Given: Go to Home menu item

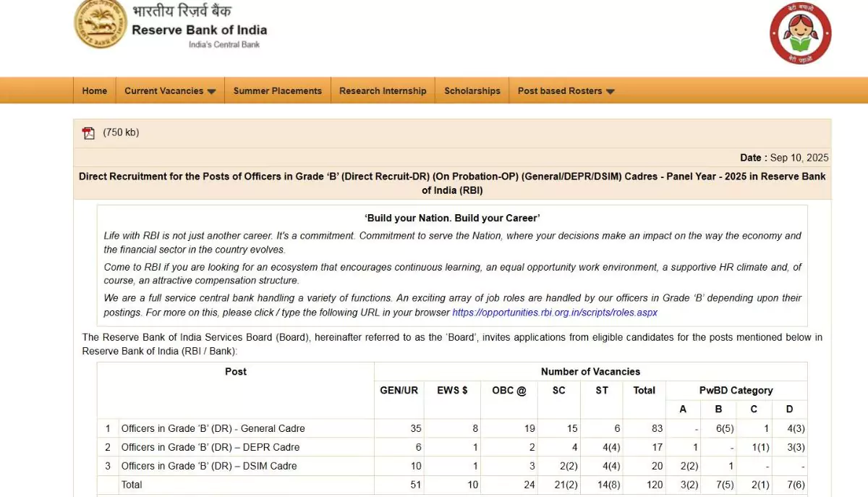Looking at the screenshot, I should click(x=94, y=91).
